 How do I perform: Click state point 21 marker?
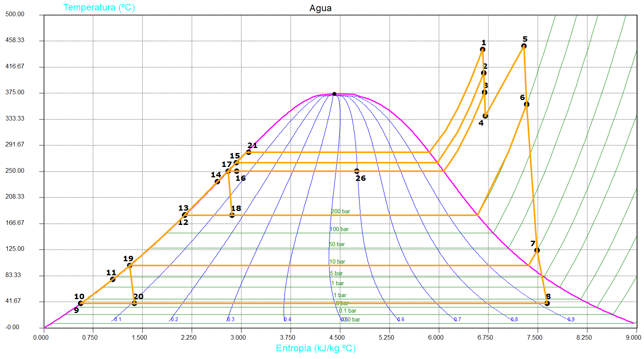[248, 152]
